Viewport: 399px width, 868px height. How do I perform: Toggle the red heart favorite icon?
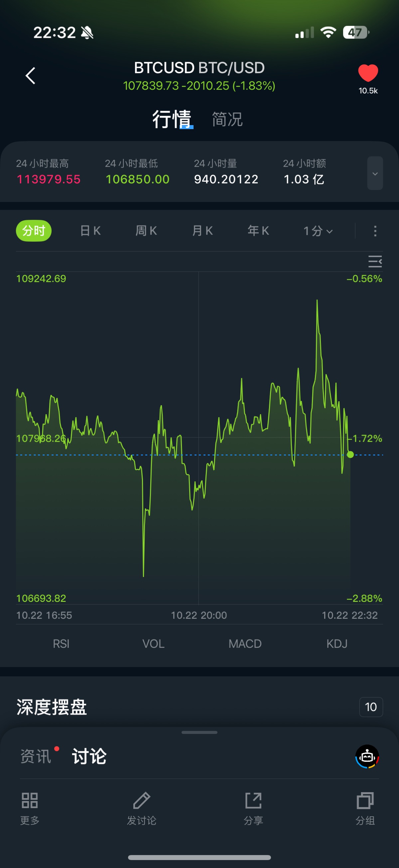tap(368, 73)
